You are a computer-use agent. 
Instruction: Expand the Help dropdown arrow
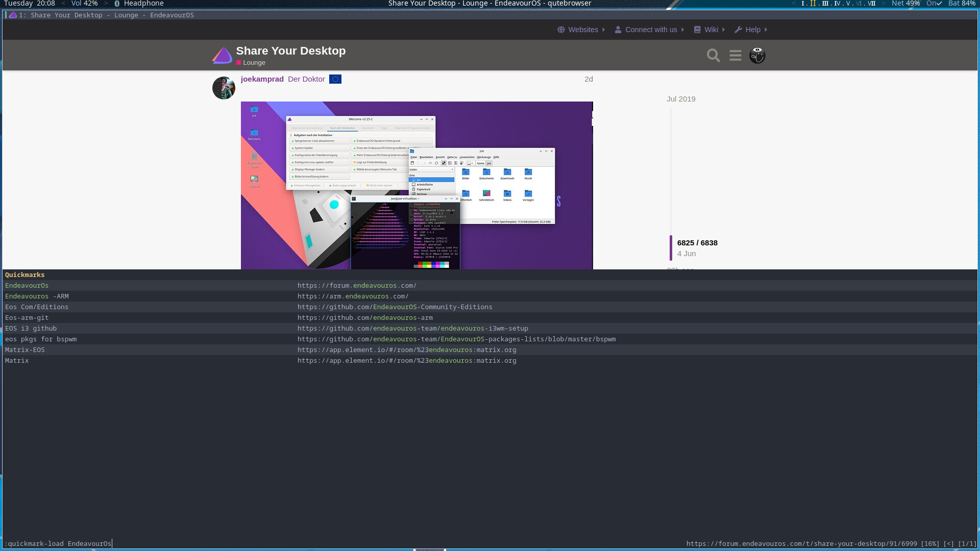click(x=766, y=30)
